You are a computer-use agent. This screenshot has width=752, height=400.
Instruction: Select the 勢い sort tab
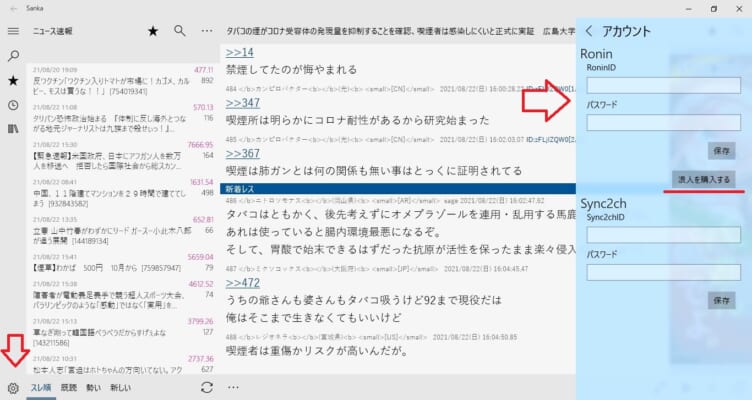(x=94, y=388)
